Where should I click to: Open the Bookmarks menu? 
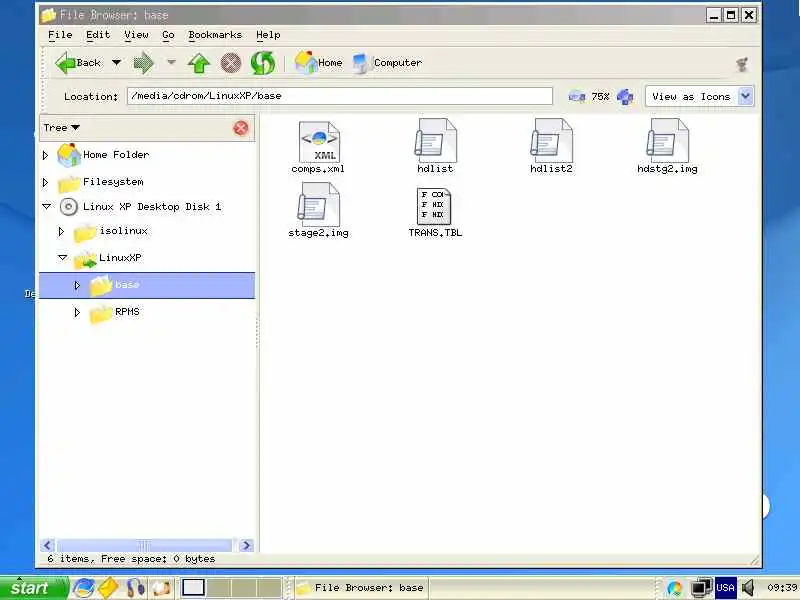[215, 35]
